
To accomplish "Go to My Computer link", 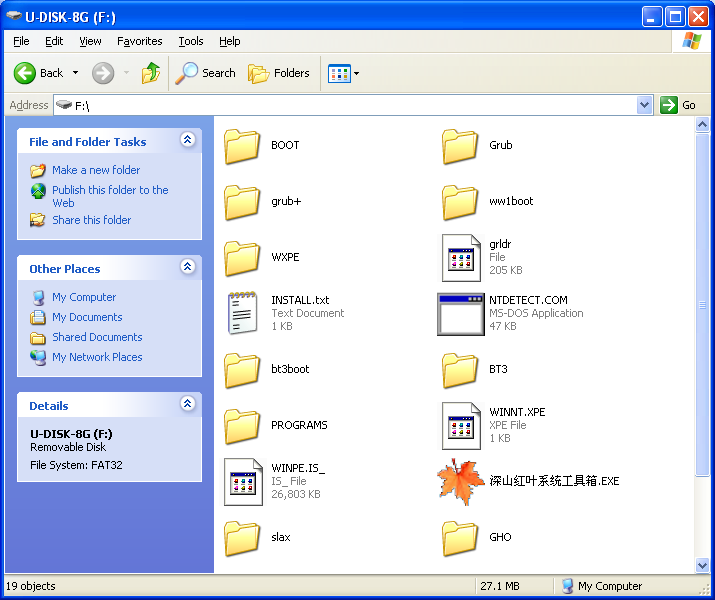I will [84, 297].
